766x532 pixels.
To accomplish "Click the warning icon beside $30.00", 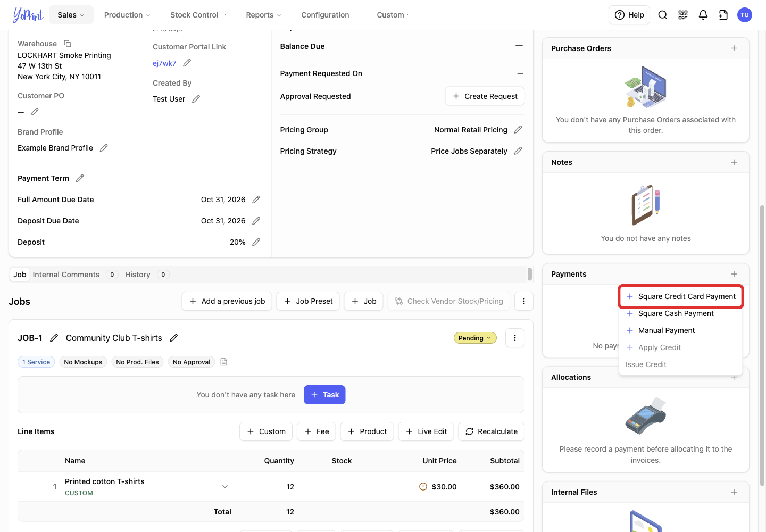I will tap(423, 487).
